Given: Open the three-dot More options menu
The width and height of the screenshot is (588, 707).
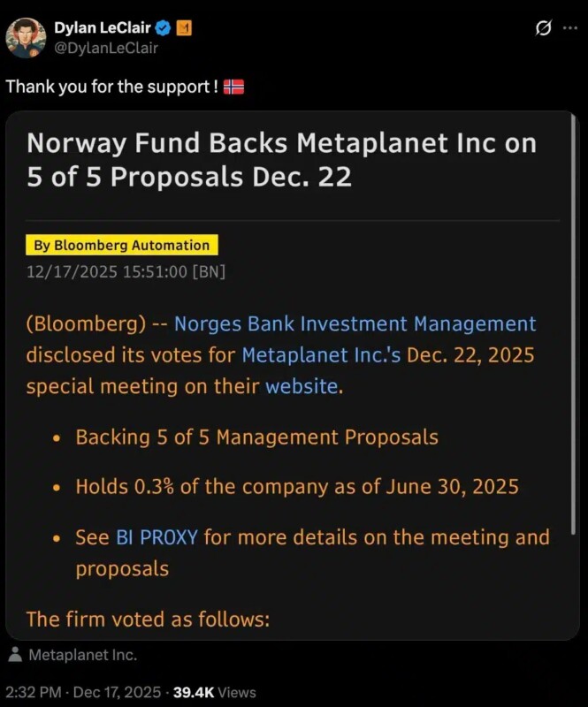Looking at the screenshot, I should 570,29.
